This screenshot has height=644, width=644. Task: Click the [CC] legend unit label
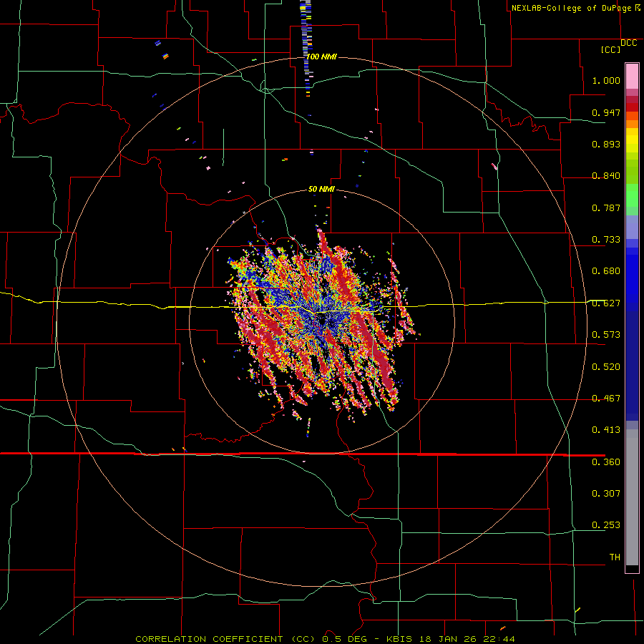pyautogui.click(x=611, y=49)
